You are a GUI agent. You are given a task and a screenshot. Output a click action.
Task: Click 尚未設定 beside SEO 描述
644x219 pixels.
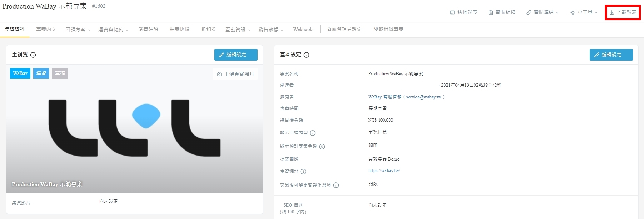click(x=378, y=205)
